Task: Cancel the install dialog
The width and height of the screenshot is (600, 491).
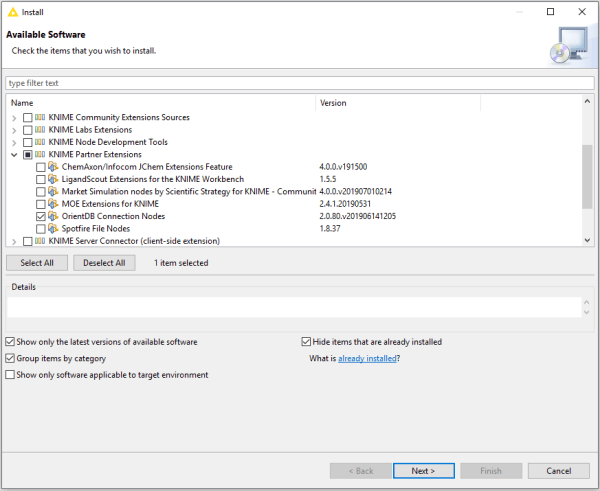Action: pos(559,471)
